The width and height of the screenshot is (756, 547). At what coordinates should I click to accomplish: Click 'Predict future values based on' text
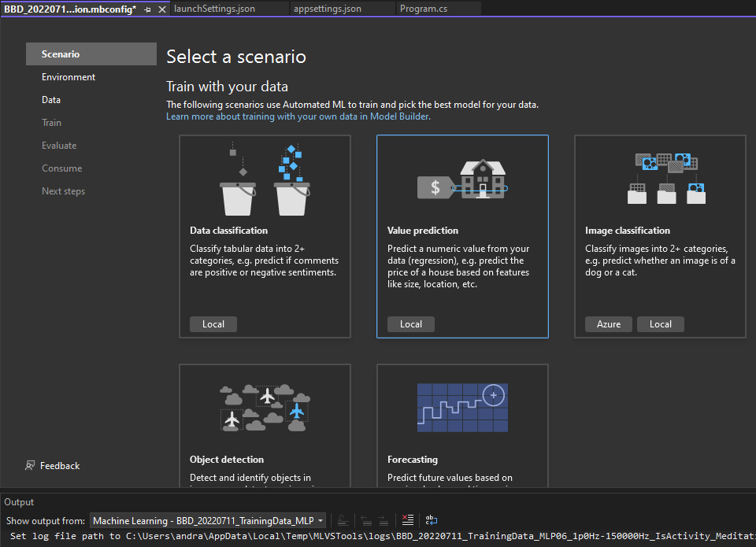tap(450, 478)
